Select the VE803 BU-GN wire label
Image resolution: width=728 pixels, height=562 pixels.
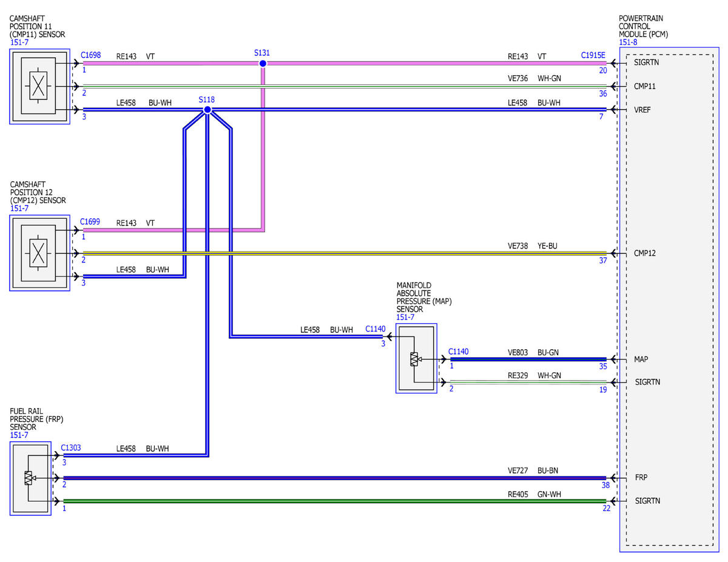(x=533, y=352)
